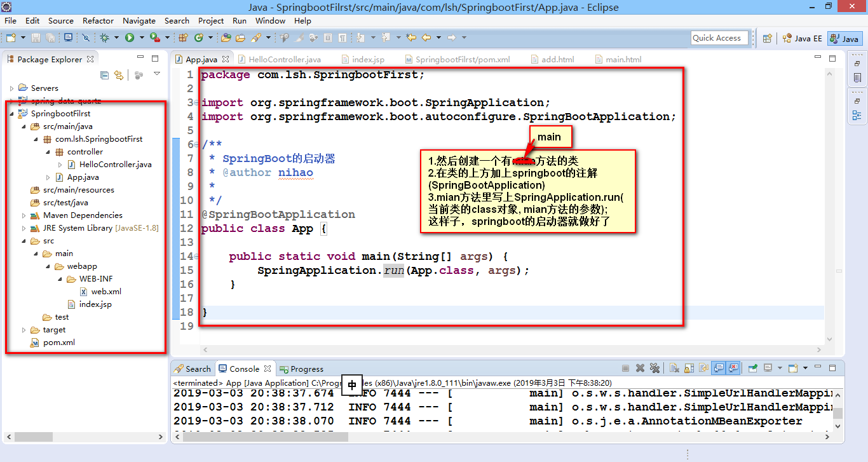Open the Source menu
Screen dimensions: 868x462
coord(61,20)
